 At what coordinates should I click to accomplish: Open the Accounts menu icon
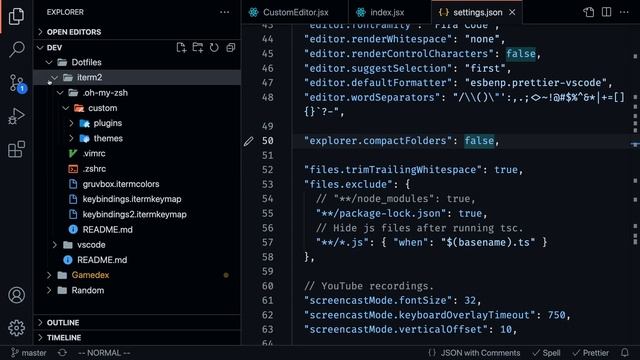point(16,295)
